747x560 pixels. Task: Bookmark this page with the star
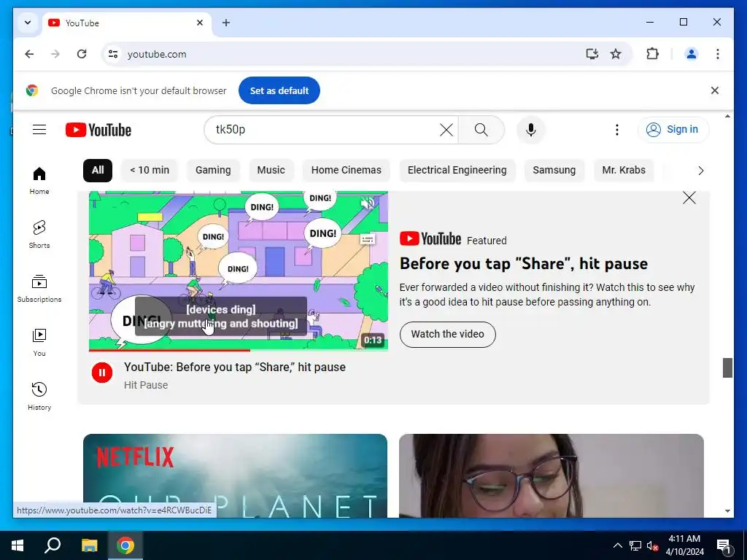pos(616,54)
